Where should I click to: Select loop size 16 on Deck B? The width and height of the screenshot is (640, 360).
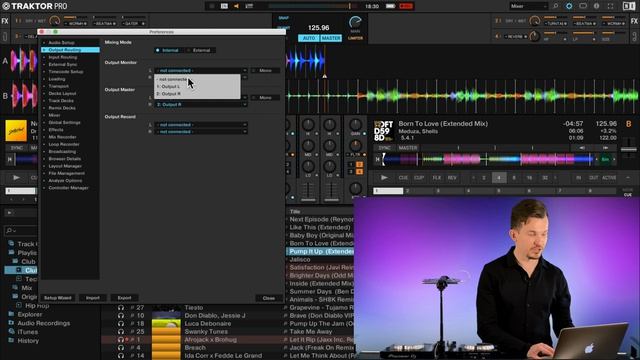pyautogui.click(x=529, y=178)
